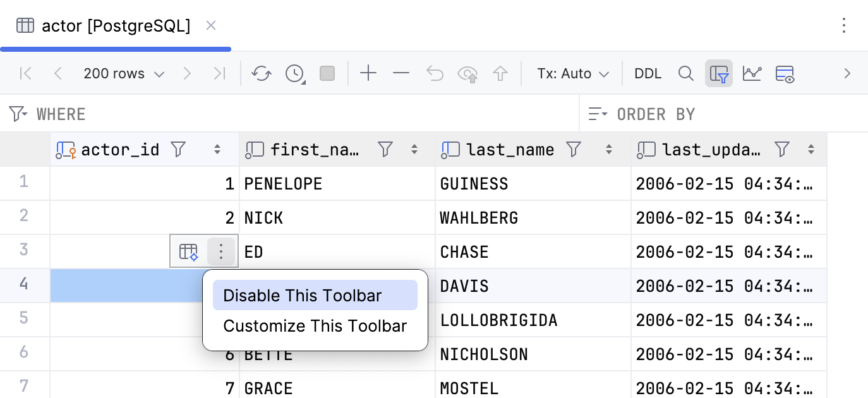The image size is (868, 398).
Task: Open data search with the magnifier icon
Action: [686, 73]
